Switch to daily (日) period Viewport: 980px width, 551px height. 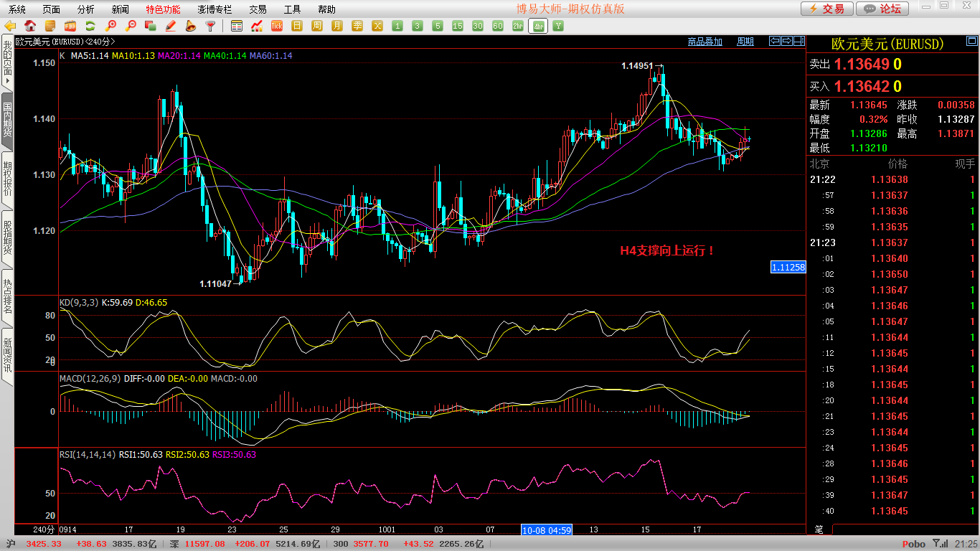point(297,26)
